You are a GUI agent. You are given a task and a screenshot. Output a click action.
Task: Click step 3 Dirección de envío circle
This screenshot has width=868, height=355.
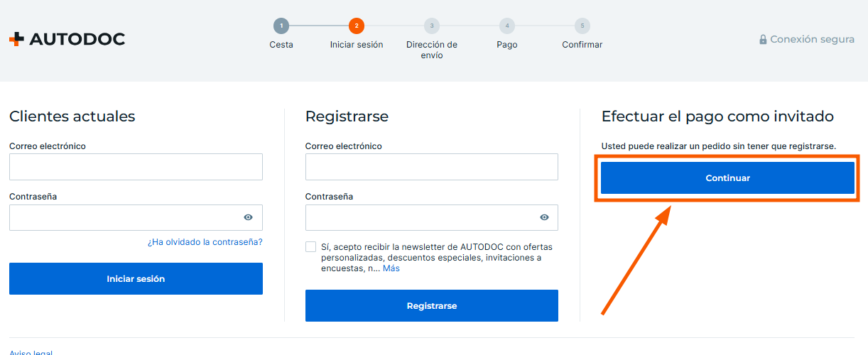coord(432,26)
